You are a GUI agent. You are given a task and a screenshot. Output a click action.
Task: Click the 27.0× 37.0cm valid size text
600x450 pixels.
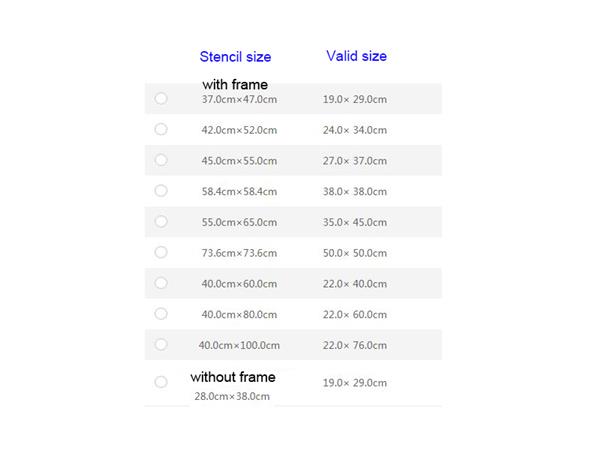[354, 161]
